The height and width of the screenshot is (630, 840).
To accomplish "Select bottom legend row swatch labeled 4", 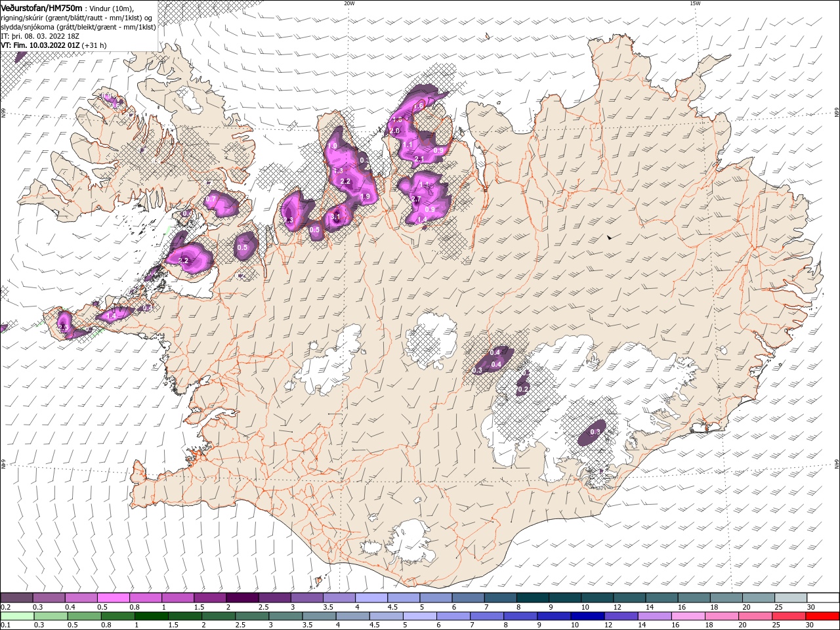I will pyautogui.click(x=353, y=616).
